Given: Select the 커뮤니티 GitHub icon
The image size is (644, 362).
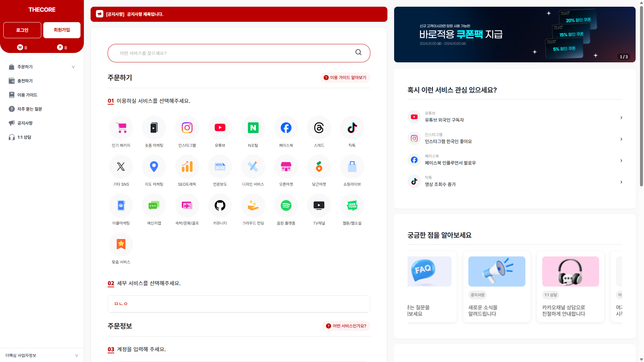Looking at the screenshot, I should [x=220, y=205].
